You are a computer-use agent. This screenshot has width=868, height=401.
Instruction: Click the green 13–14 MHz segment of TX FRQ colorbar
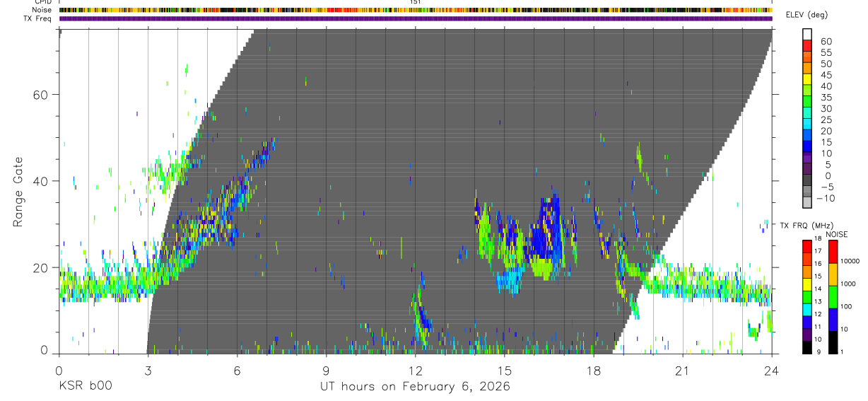point(807,296)
